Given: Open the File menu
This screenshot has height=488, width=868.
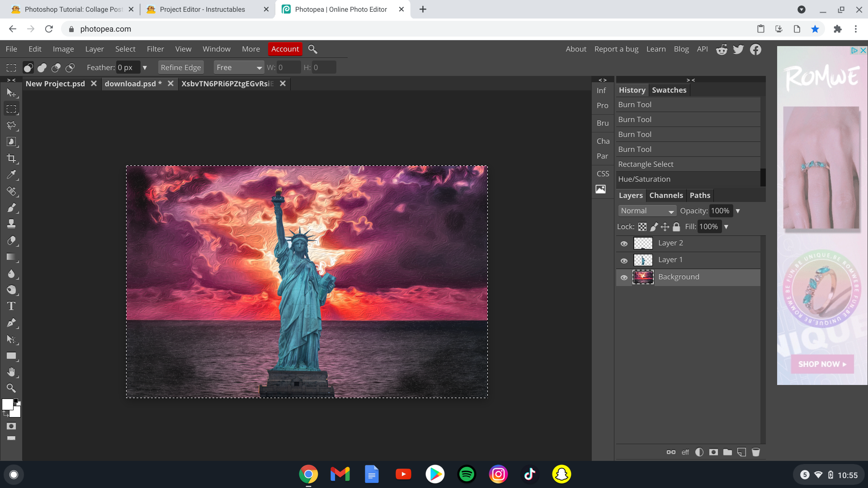Looking at the screenshot, I should 11,49.
